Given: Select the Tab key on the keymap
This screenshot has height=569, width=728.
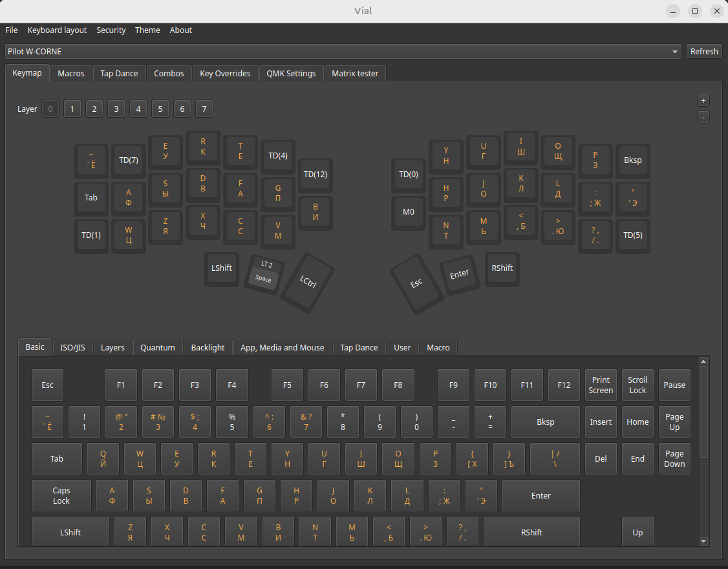Looking at the screenshot, I should (91, 198).
